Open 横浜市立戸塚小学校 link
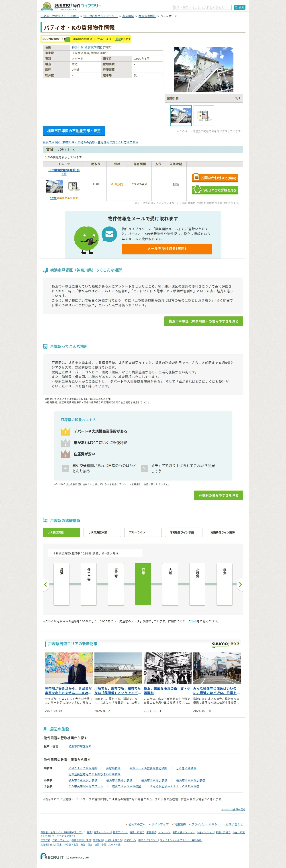Image resolution: width=286 pixels, height=868 pixels. (154, 780)
